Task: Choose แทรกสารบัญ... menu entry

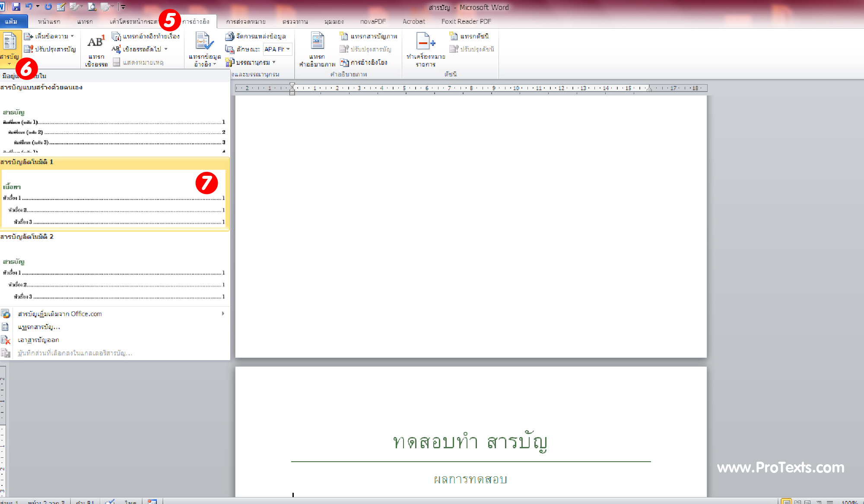Action: click(114, 327)
